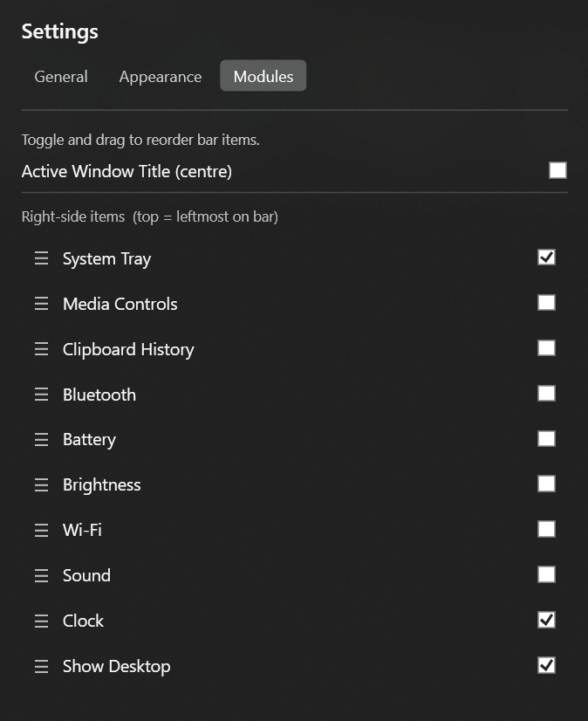
Task: Turn on the Bluetooth module checkbox
Action: 546,394
